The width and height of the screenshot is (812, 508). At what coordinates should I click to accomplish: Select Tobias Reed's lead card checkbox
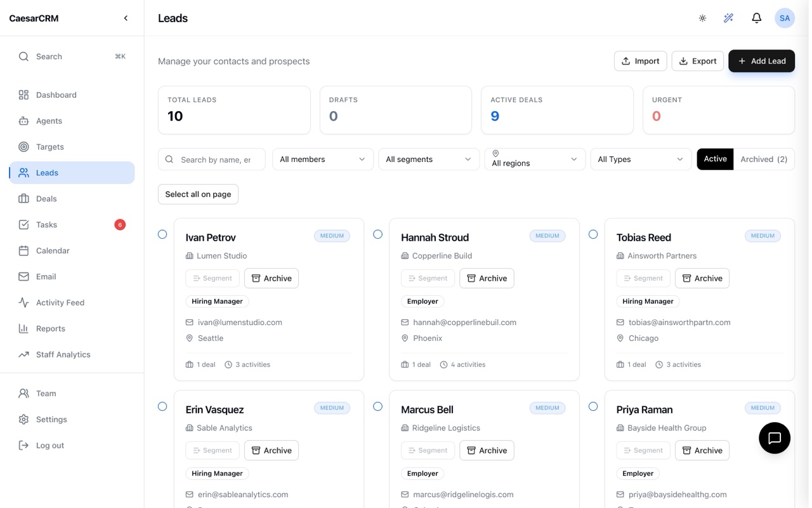coord(593,234)
